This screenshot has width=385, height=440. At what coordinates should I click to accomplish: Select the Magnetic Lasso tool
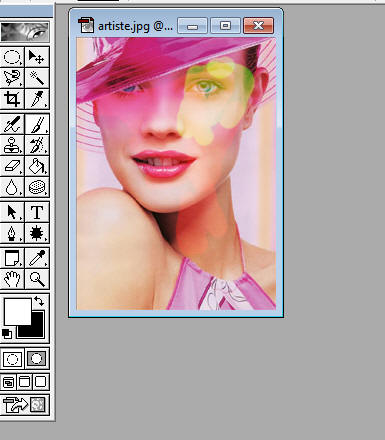click(12, 78)
